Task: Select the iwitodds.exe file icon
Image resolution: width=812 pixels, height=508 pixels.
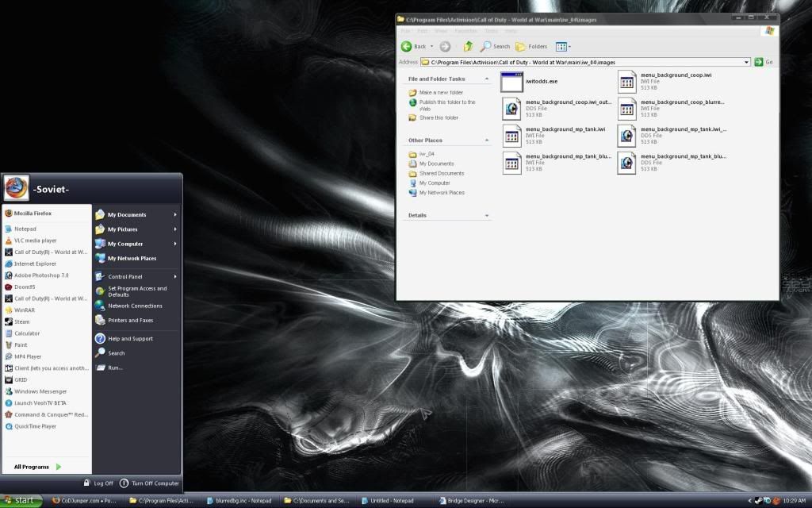Action: (511, 82)
